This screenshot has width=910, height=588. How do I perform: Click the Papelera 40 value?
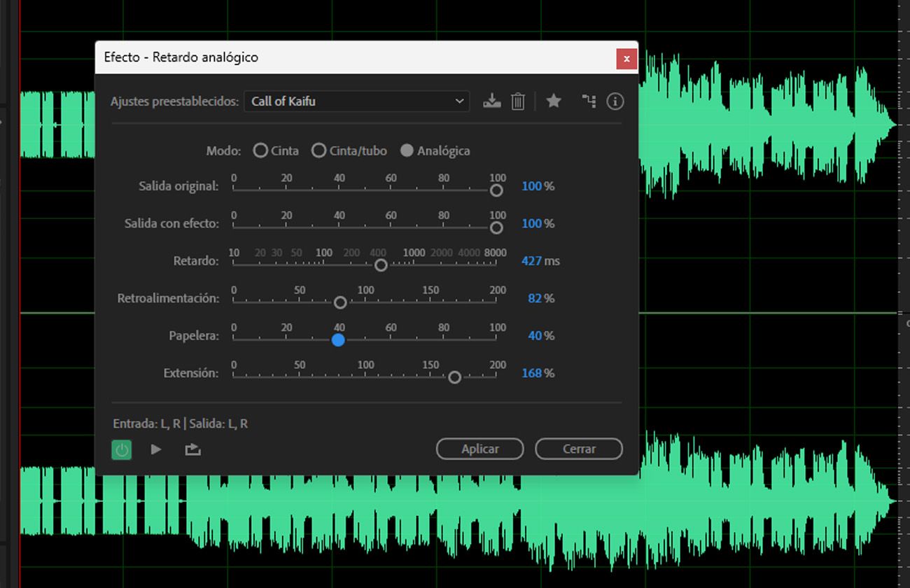tap(535, 335)
